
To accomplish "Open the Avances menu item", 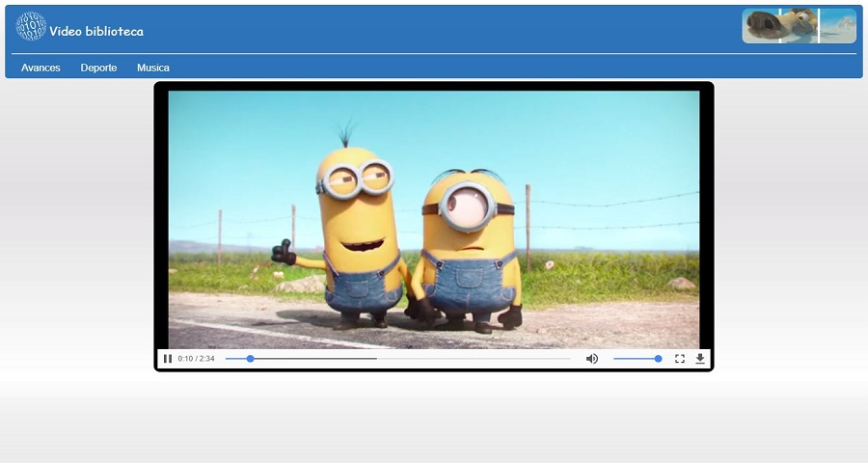I will point(41,68).
